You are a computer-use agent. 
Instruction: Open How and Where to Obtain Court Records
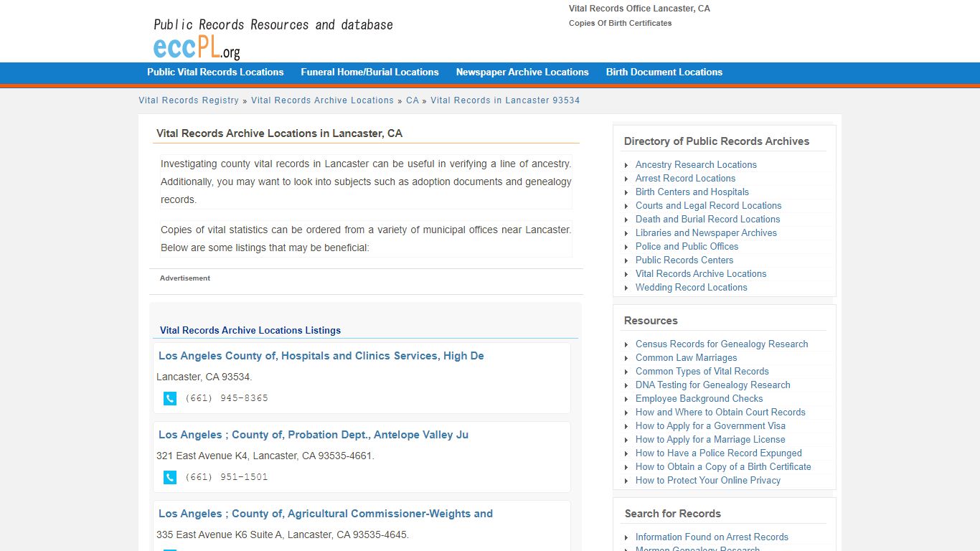pos(720,412)
